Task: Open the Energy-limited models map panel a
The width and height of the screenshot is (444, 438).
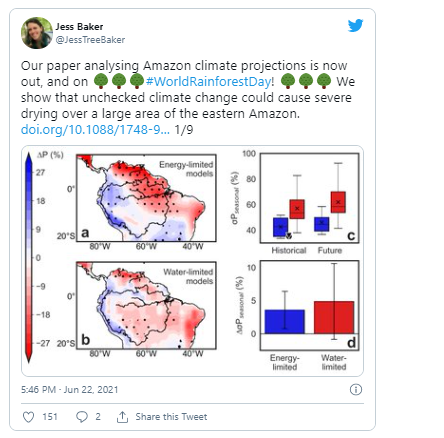Action: click(146, 198)
